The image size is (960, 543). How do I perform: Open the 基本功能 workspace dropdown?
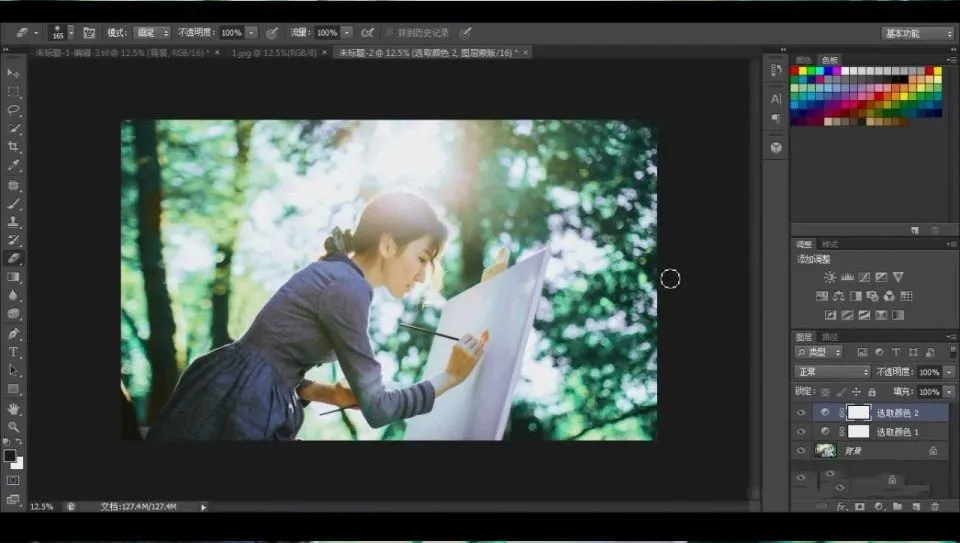pos(918,33)
